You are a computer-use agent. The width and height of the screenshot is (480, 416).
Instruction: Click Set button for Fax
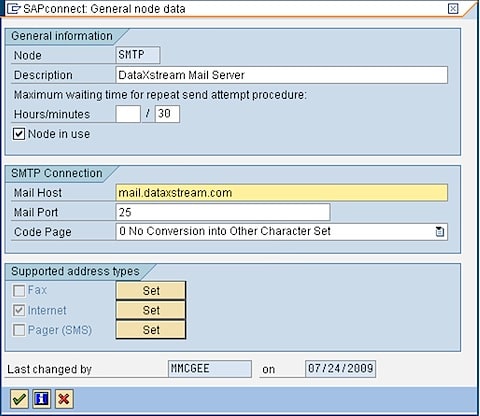(x=151, y=290)
